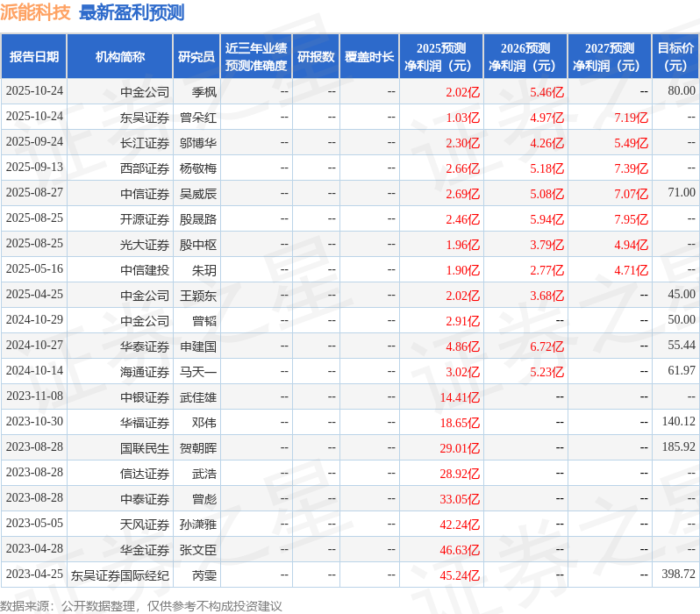Click the 近三年业绩预测准确度 header

click(x=256, y=57)
